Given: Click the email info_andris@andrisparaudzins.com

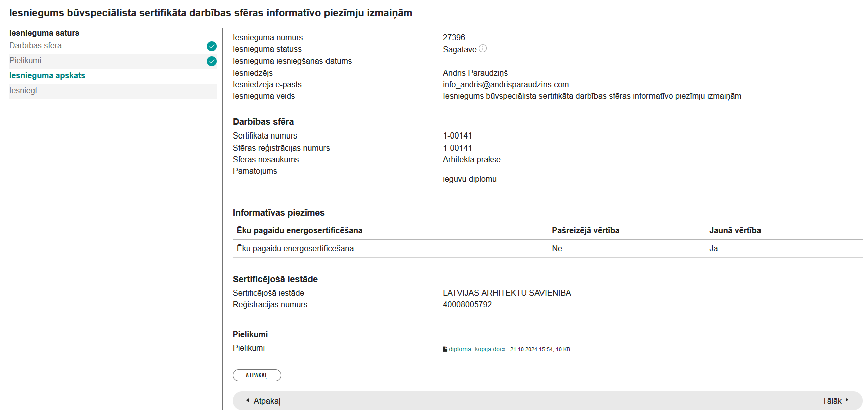Looking at the screenshot, I should pos(505,85).
